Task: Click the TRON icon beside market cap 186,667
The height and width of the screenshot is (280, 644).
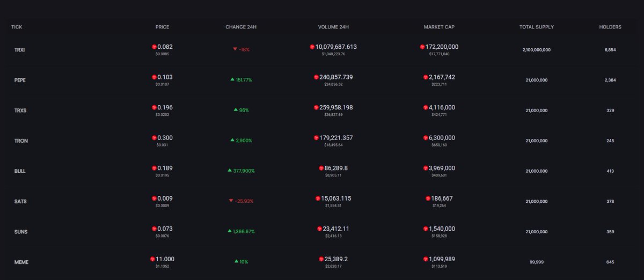Action: [x=428, y=198]
